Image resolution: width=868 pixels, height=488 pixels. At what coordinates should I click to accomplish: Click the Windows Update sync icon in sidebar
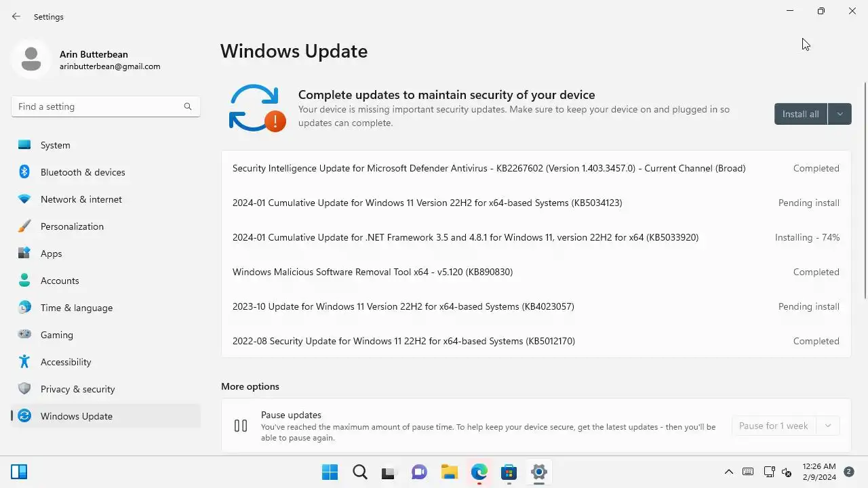click(x=24, y=416)
